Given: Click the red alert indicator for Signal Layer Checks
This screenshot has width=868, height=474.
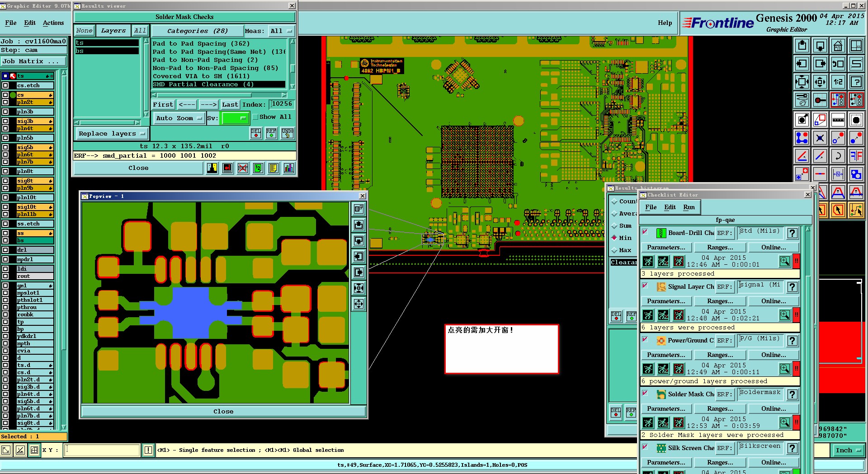Looking at the screenshot, I should [796, 315].
